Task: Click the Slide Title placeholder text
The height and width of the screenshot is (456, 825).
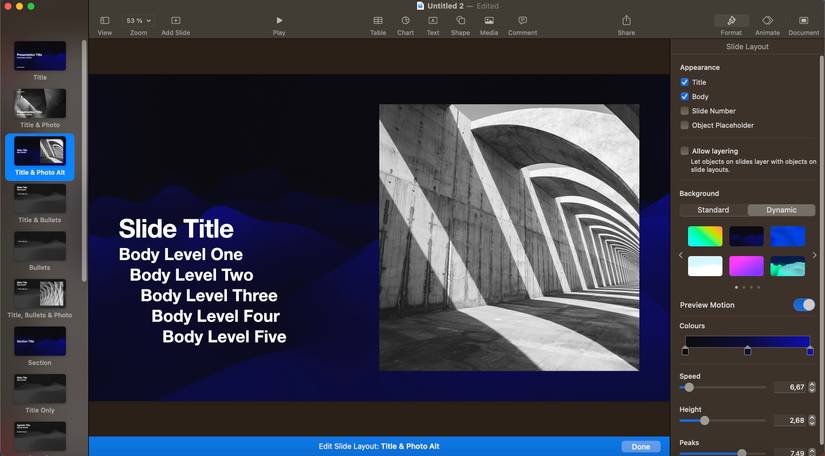Action: (176, 229)
